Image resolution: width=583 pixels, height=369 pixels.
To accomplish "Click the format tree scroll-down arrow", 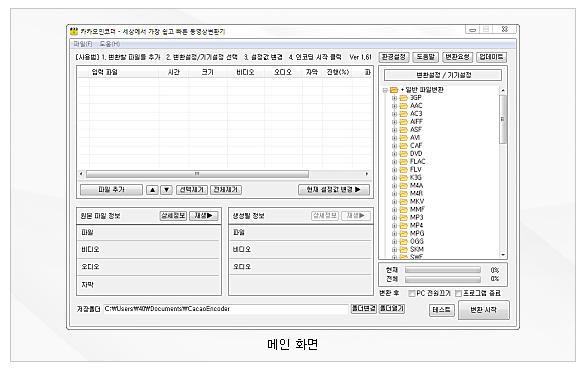I will click(x=503, y=255).
